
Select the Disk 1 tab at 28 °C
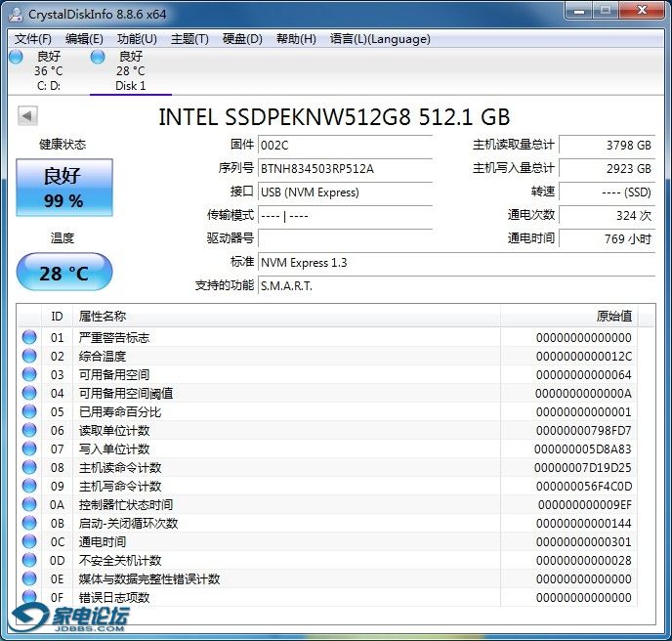(130, 70)
